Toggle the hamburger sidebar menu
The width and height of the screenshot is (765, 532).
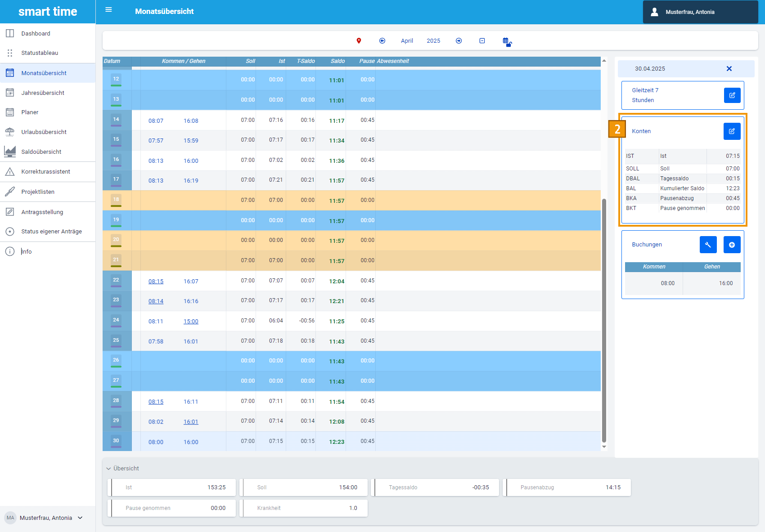point(108,10)
